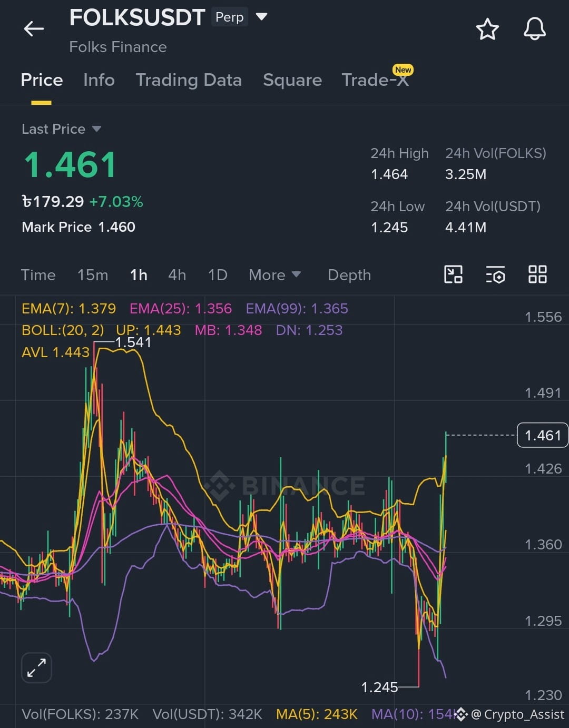Tap the back arrow icon
569x728 pixels.
(x=34, y=28)
